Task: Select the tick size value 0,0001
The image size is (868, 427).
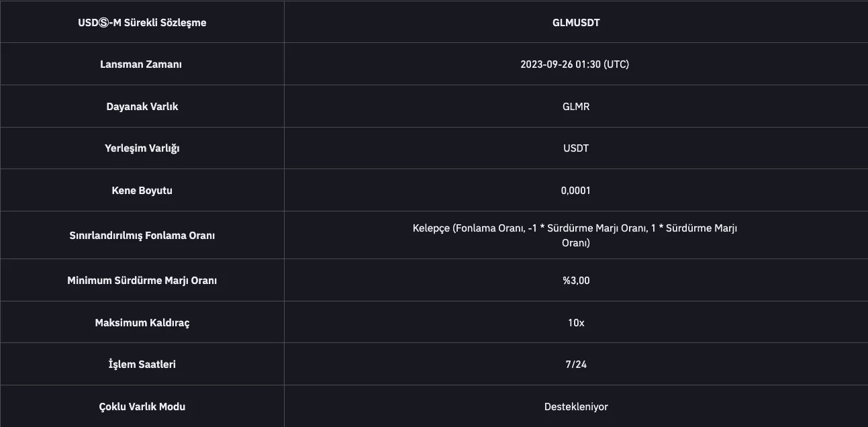Action: point(576,191)
